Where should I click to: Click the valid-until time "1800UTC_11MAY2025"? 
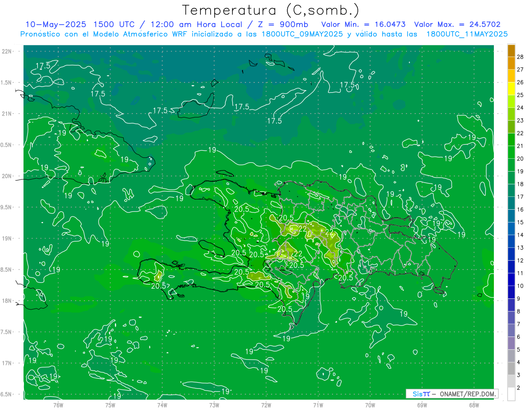coord(467,34)
